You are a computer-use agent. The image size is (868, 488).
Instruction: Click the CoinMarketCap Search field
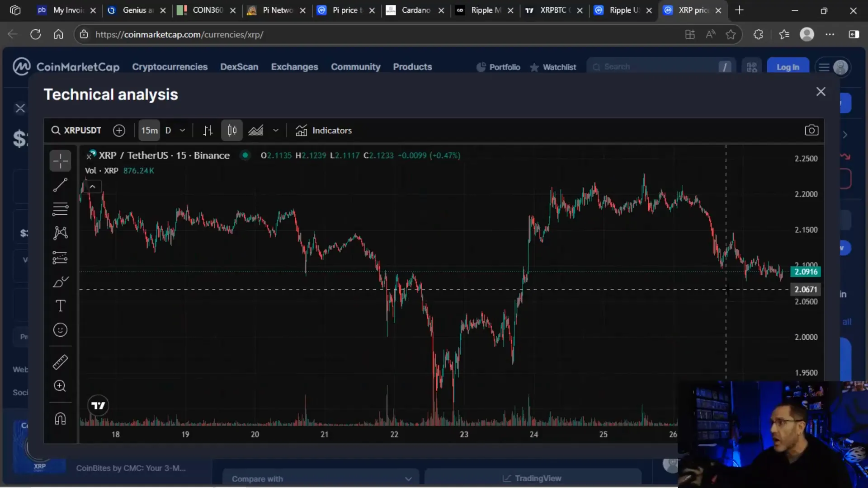click(x=661, y=67)
